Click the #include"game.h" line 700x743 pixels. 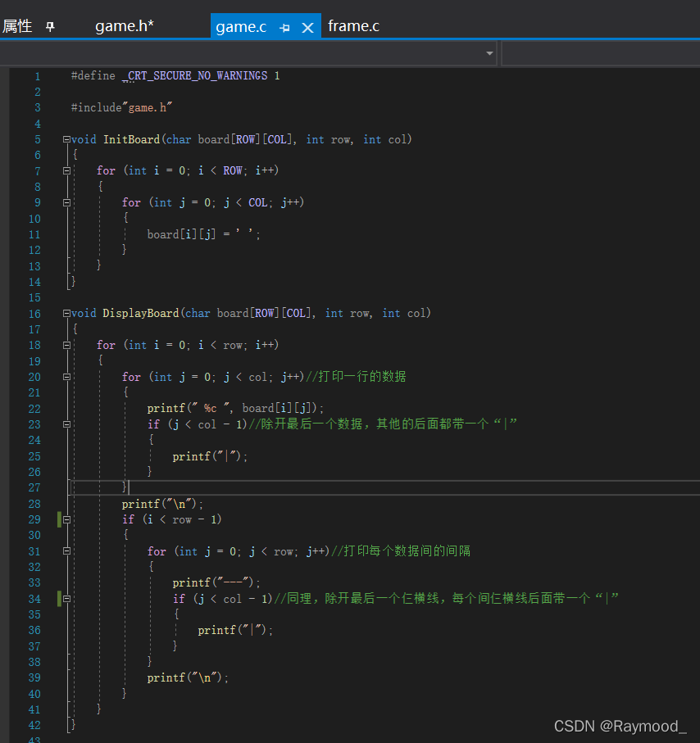121,107
